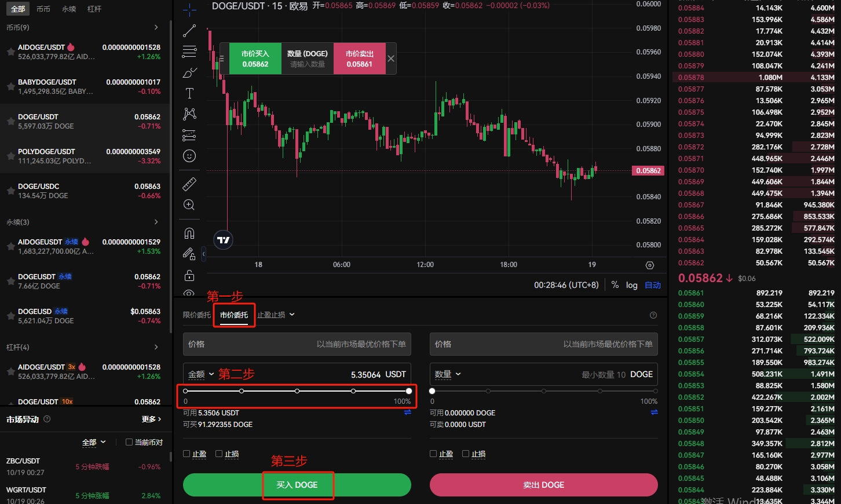Open chart settings gear icon
This screenshot has width=841, height=504.
(650, 265)
